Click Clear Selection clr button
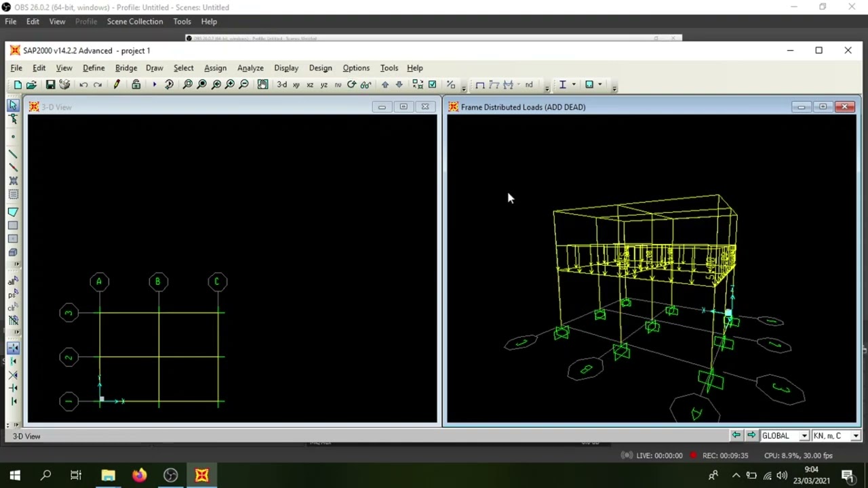This screenshot has width=868, height=488. (13, 308)
